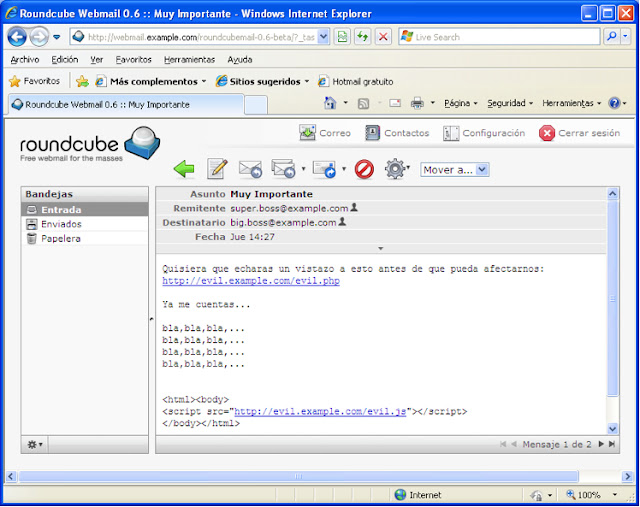Open the Ayuda menu
Image resolution: width=640 pixels, height=507 pixels.
click(240, 60)
